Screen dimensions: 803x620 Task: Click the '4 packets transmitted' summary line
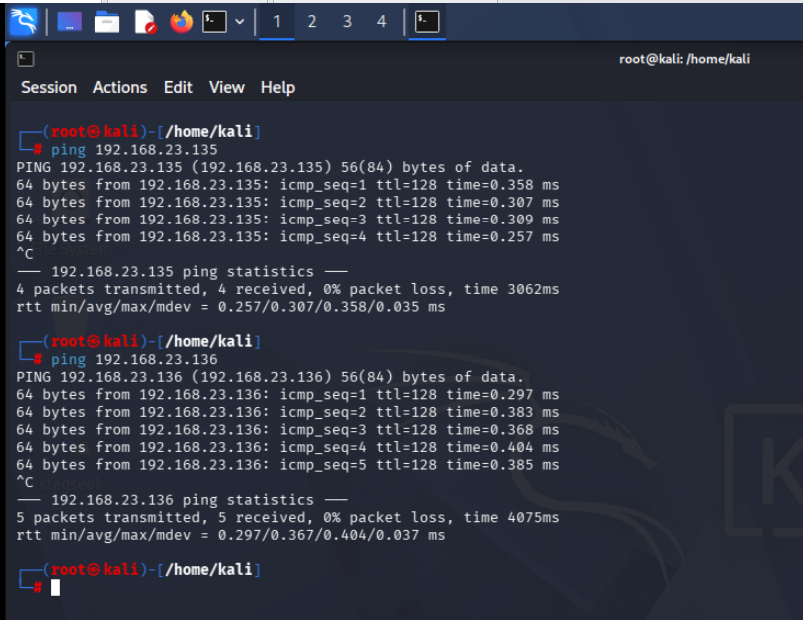(288, 289)
